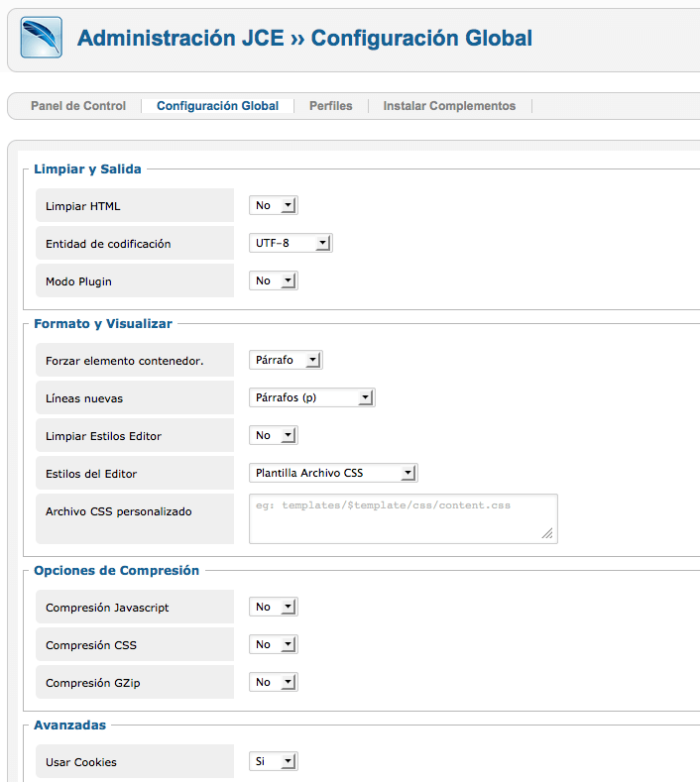Click the Compresión Javascript label
The image size is (700, 782).
107,608
